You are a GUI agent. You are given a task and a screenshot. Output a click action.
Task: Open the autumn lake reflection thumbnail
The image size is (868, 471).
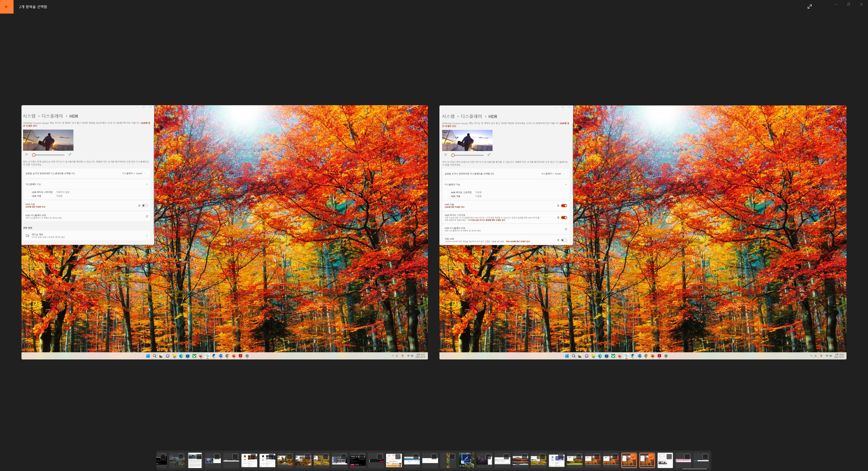(x=520, y=461)
